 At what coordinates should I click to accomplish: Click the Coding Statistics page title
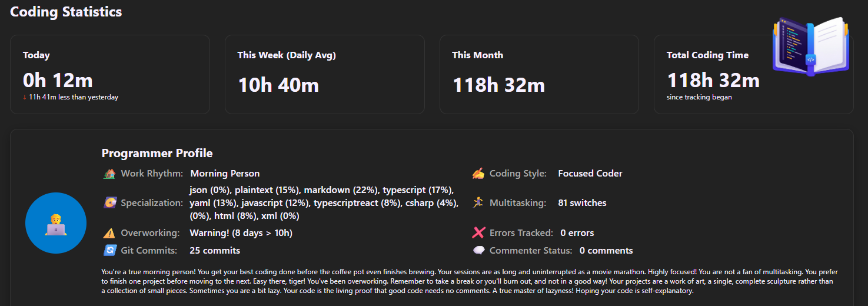click(66, 12)
